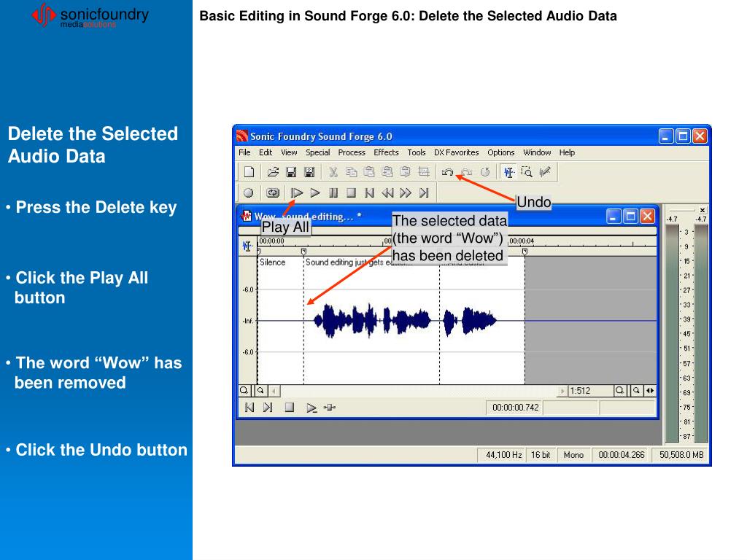This screenshot has width=747, height=560.
Task: Click the Silence region marker label
Action: 273,262
